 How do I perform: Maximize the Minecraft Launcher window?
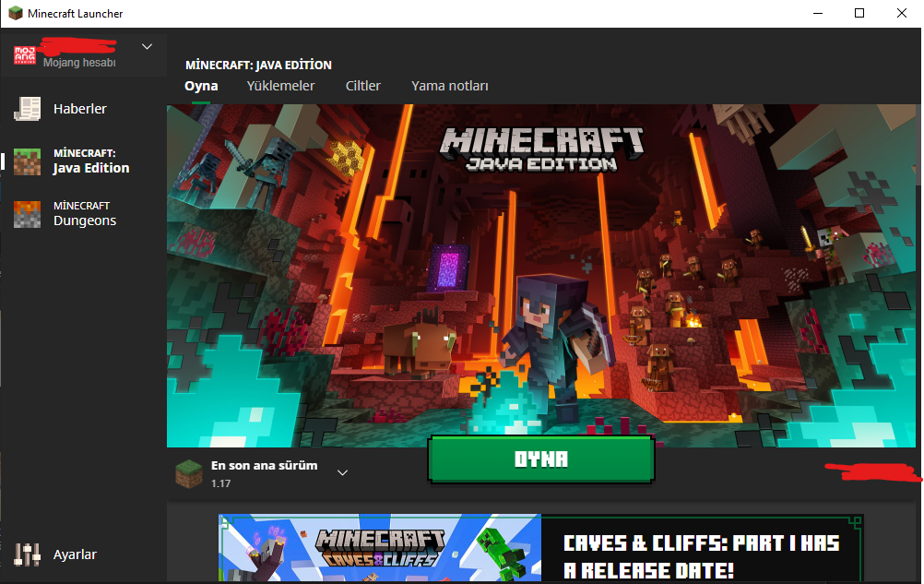coord(859,13)
